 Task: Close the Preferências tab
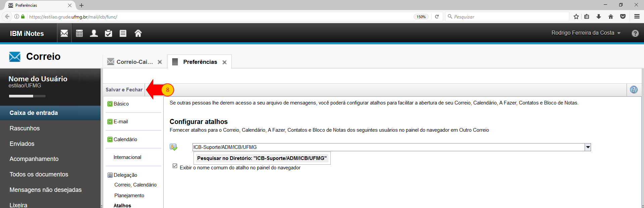224,62
